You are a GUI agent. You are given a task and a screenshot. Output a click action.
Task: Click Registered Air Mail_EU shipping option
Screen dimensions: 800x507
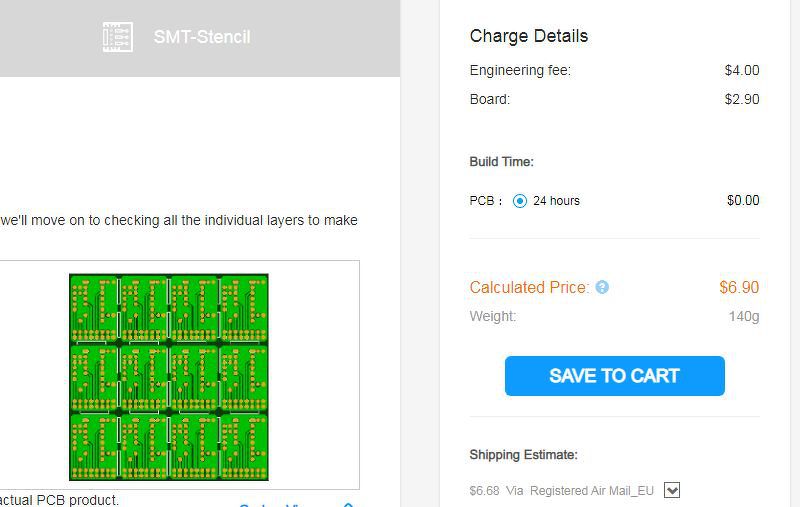(591, 491)
